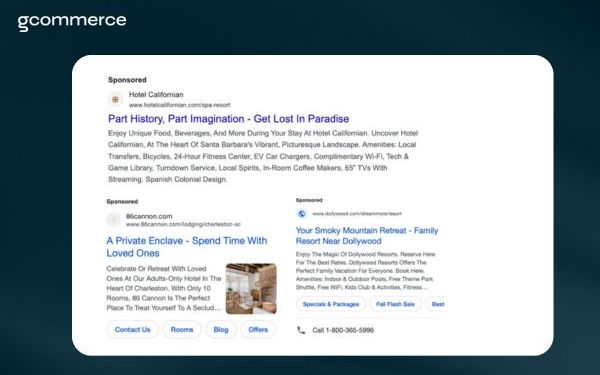Click the Call 1-800-365-5996 link
600x375 pixels.
pyautogui.click(x=343, y=330)
